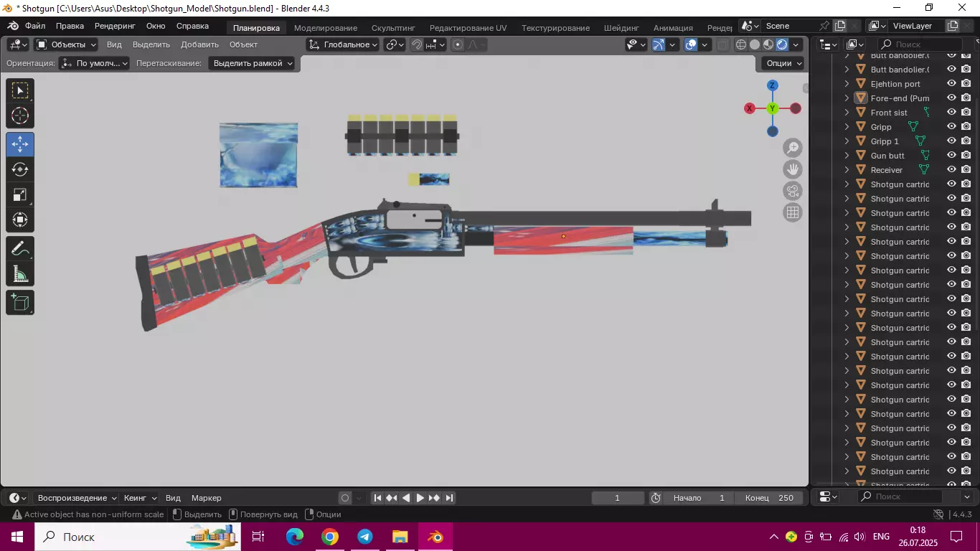Screen dimensions: 980x551
Task: Click the viewport zoom magnifier icon
Action: point(793,148)
